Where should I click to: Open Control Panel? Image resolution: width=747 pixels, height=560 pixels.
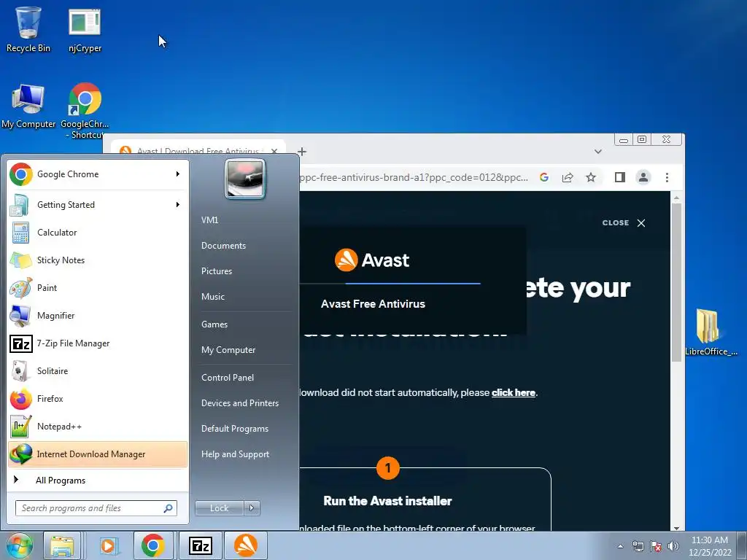228,378
